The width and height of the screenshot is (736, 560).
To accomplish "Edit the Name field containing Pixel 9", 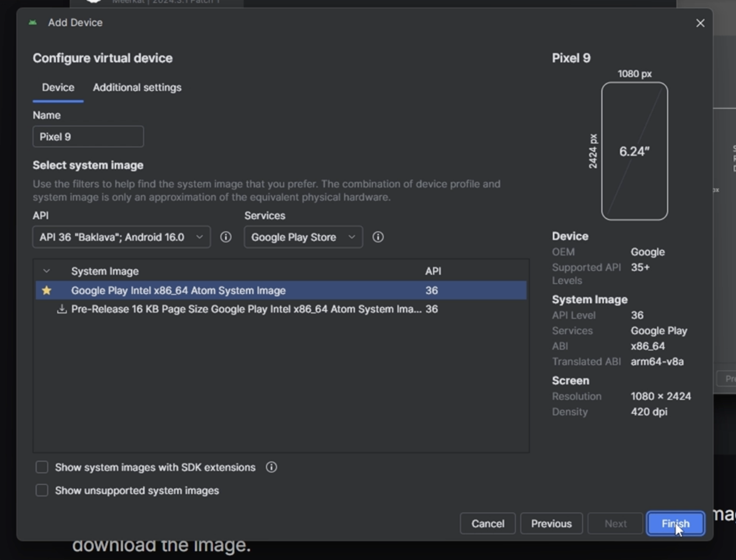I will (88, 137).
